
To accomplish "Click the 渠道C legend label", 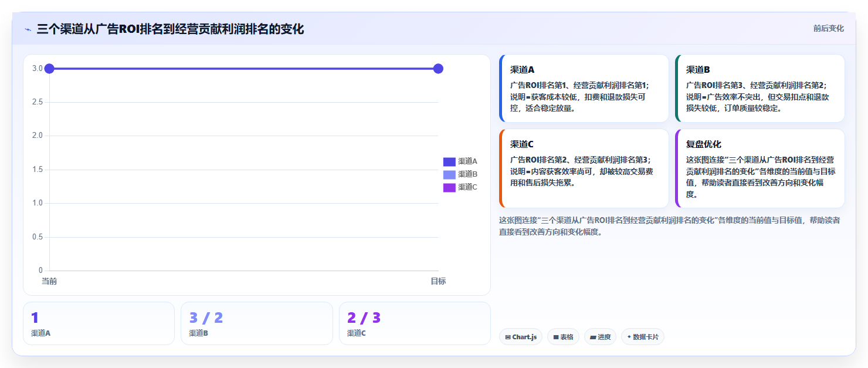I will (x=467, y=187).
